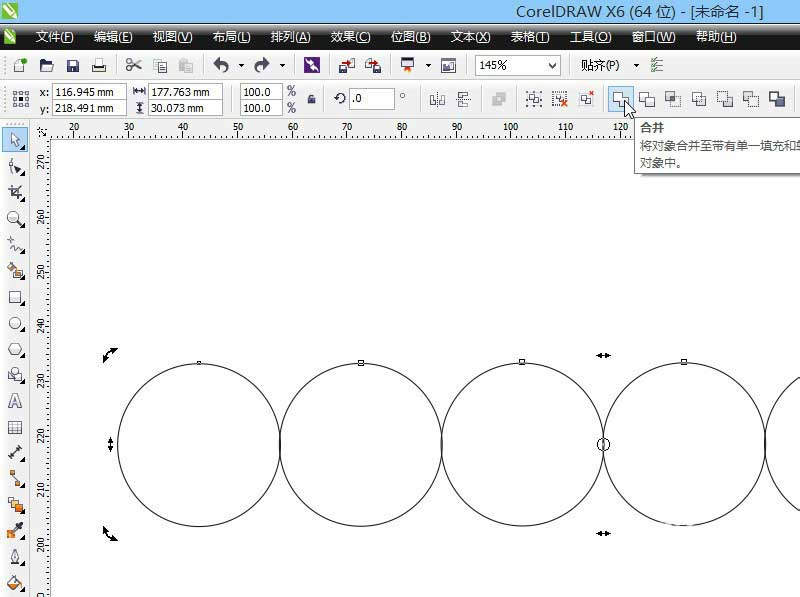Click the Ungroup button

pyautogui.click(x=560, y=99)
